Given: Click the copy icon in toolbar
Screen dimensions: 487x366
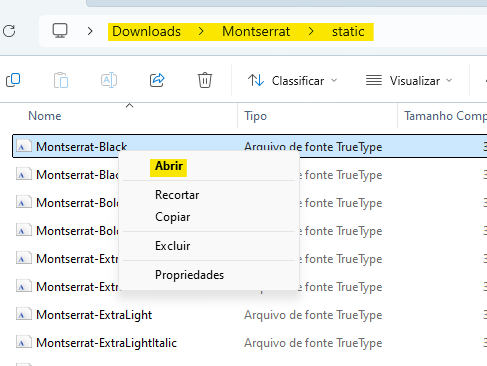Looking at the screenshot, I should point(13,80).
